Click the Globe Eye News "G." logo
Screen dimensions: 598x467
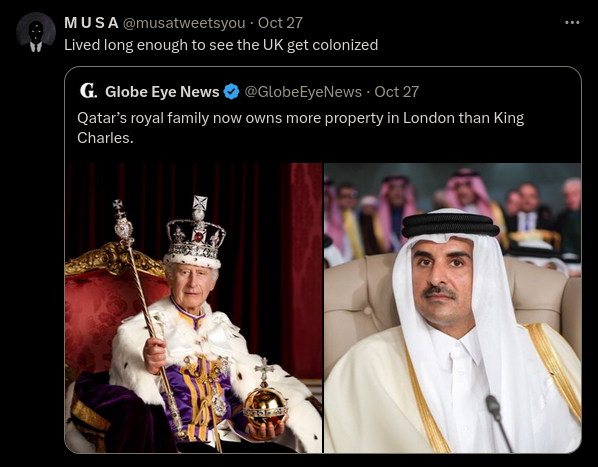click(88, 91)
